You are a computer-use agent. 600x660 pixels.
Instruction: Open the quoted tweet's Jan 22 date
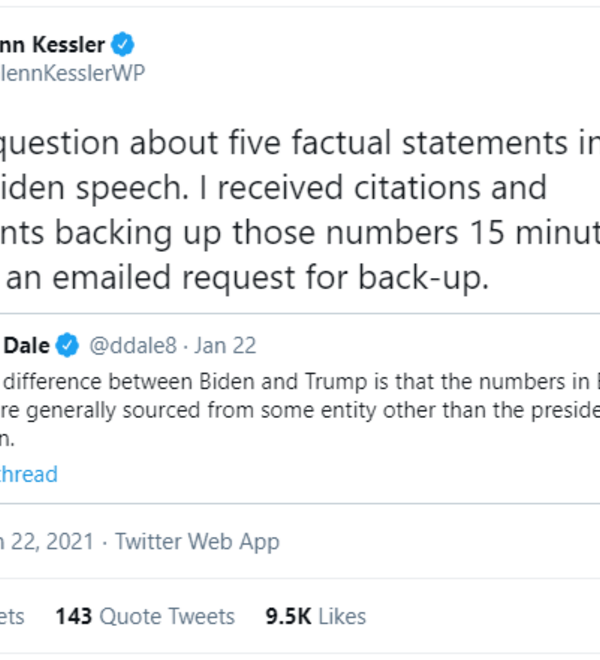225,346
